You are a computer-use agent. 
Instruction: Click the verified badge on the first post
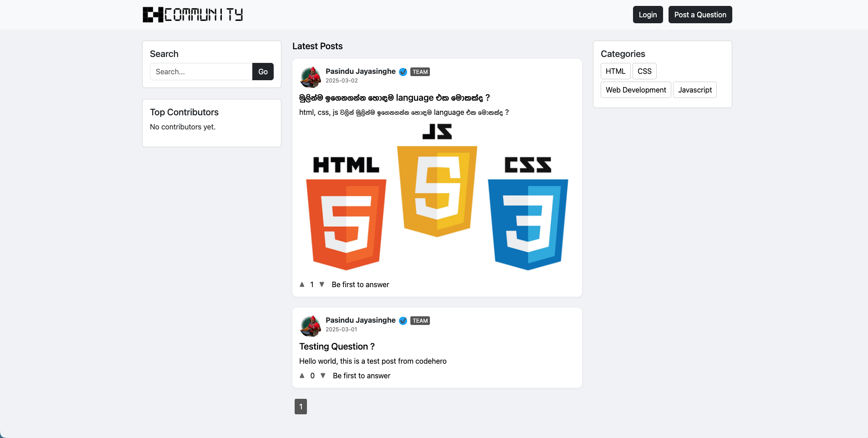pyautogui.click(x=403, y=72)
